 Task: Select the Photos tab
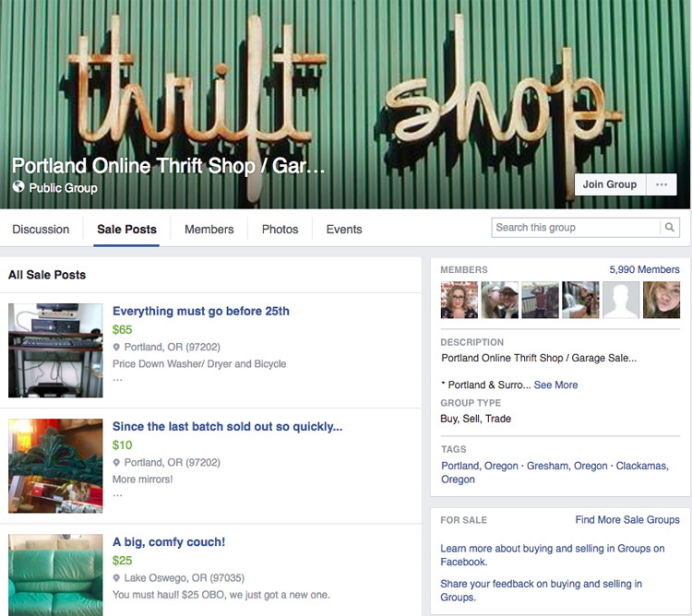click(280, 230)
